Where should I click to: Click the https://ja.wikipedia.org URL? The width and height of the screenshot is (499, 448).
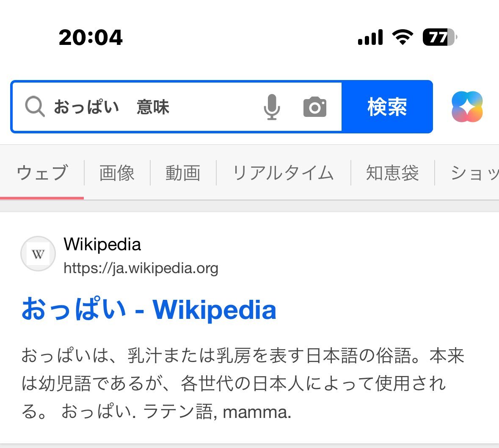(141, 268)
